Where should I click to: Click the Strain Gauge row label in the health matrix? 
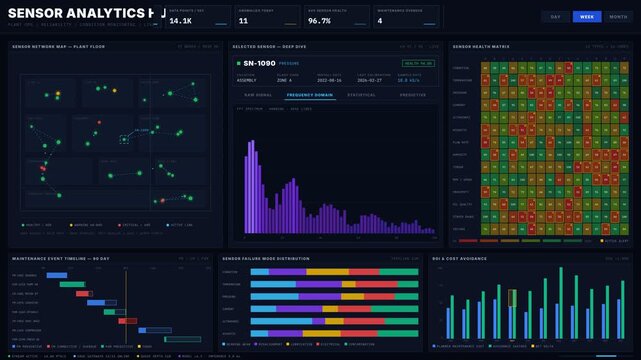(463, 217)
